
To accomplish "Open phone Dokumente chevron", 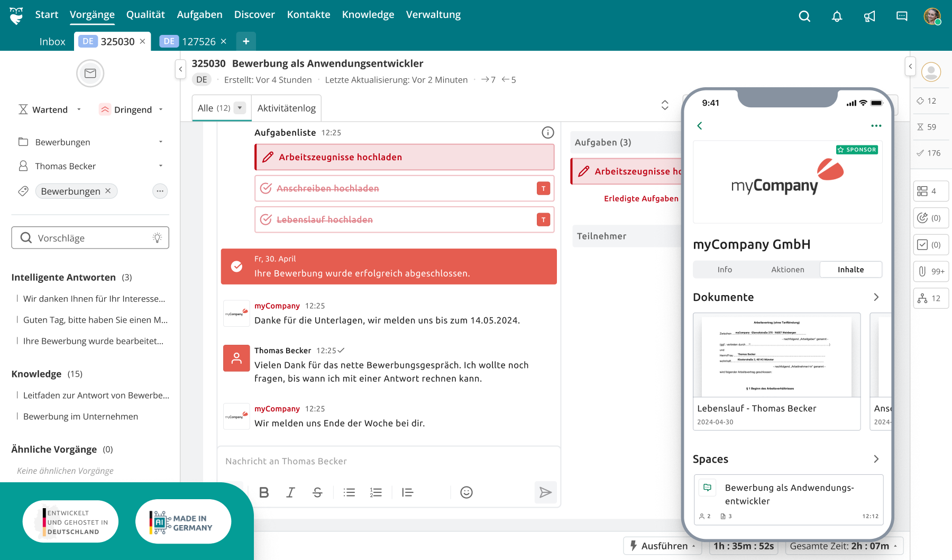I will click(x=876, y=297).
